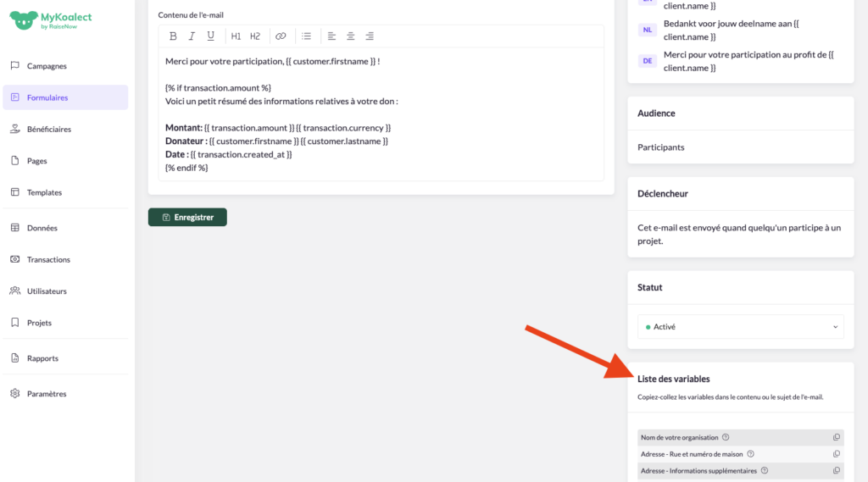Open the Statut dropdown showing Activé
868x482 pixels.
point(740,327)
